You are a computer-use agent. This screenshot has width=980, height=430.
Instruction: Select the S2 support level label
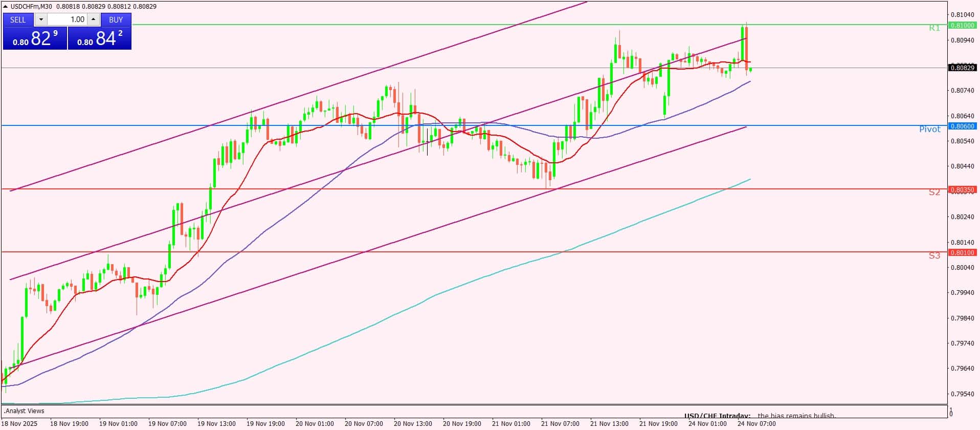934,192
